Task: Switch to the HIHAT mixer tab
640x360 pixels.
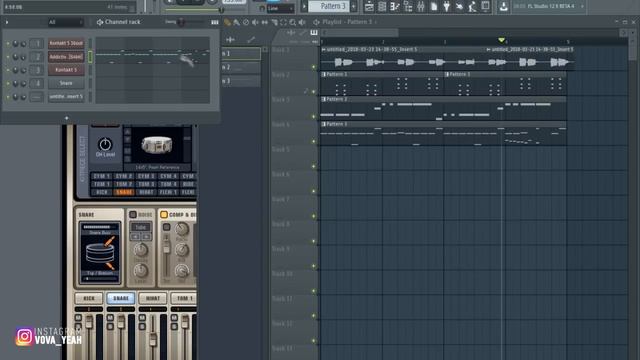Action: pyautogui.click(x=153, y=298)
